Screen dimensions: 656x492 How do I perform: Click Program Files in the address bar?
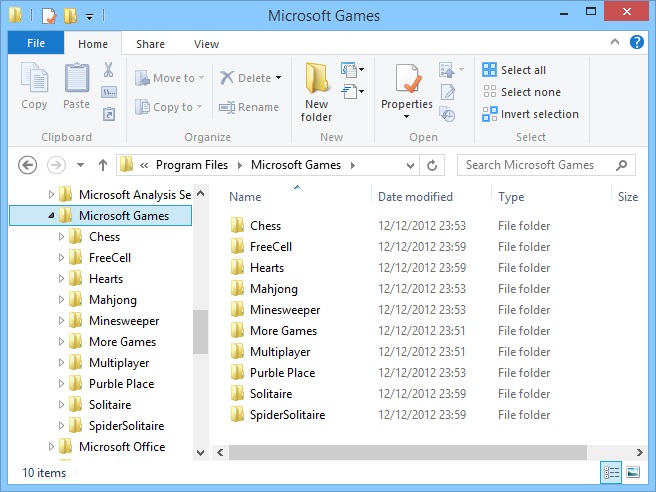click(x=192, y=165)
